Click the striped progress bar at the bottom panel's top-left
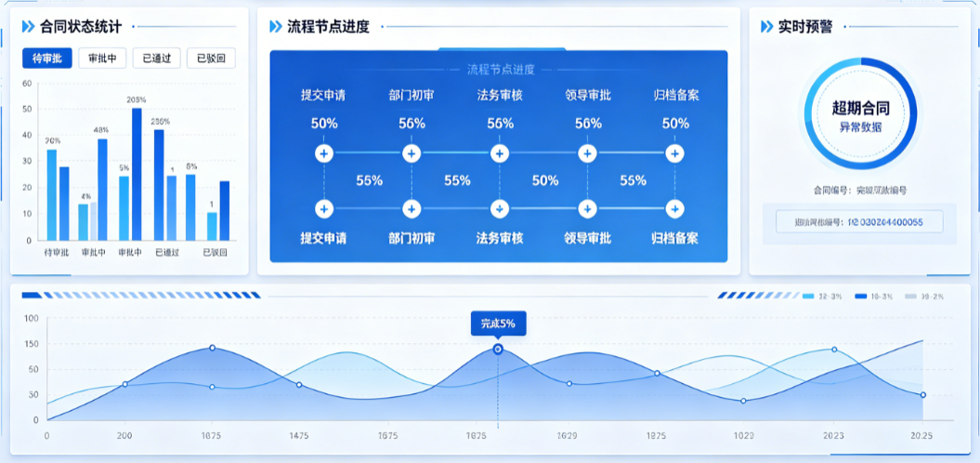 pyautogui.click(x=140, y=296)
